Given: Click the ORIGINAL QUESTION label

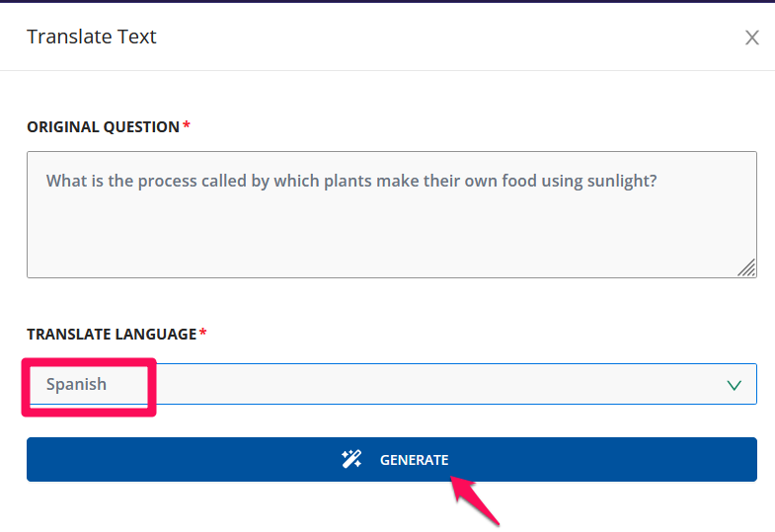Looking at the screenshot, I should click(x=104, y=127).
